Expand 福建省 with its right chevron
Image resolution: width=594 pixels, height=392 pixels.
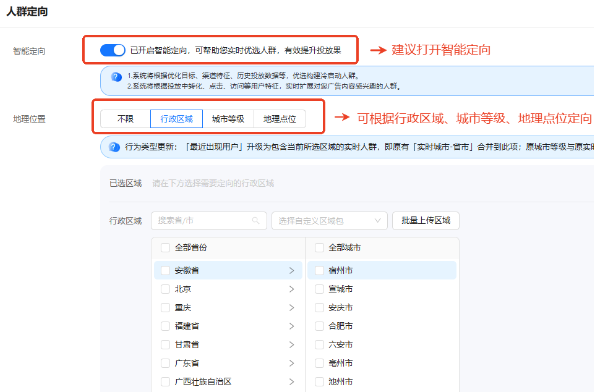pyautogui.click(x=292, y=326)
